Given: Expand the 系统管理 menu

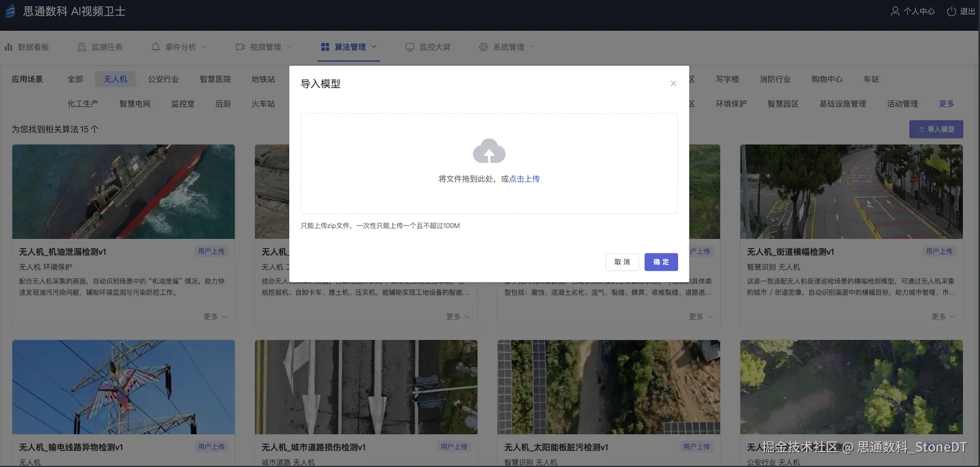Looking at the screenshot, I should coord(507,47).
